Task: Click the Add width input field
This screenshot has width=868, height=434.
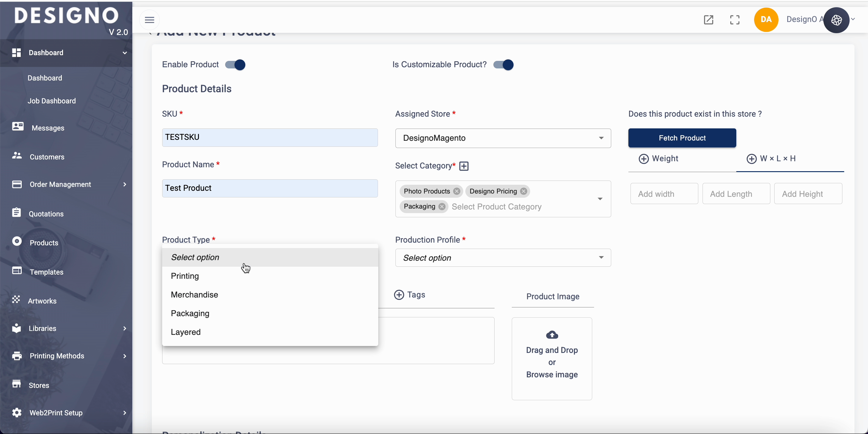Action: (664, 194)
